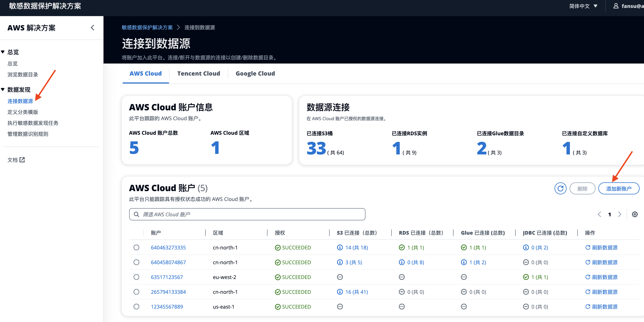Screen dimensions: 644x322
Task: Select the radio for account 63517123567
Action: [x=136, y=277]
